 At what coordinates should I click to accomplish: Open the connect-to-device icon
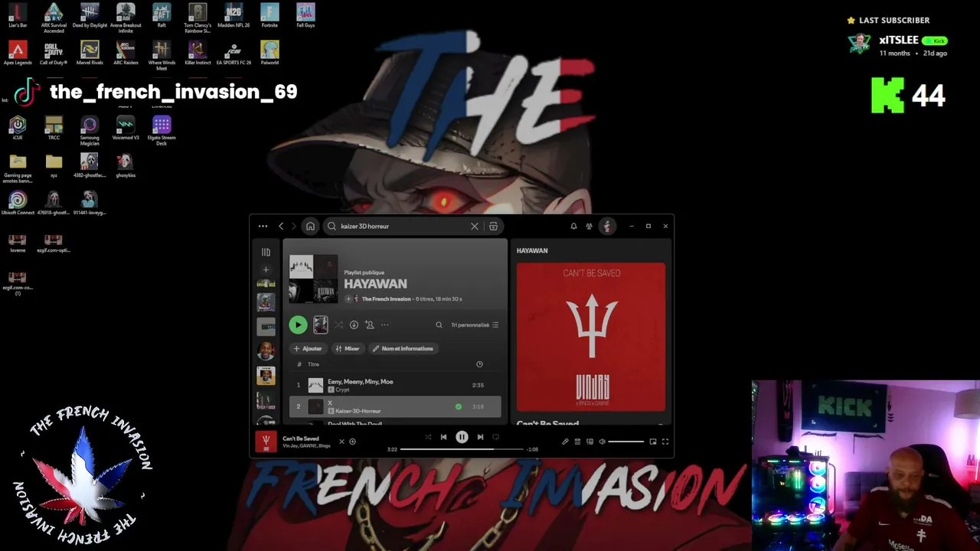[x=590, y=442]
